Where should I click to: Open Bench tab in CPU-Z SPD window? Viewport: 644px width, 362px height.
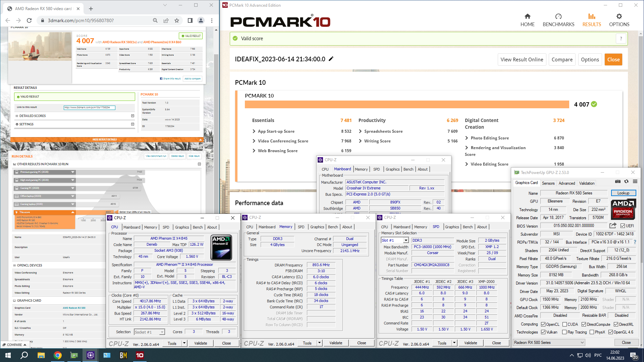[x=468, y=227]
